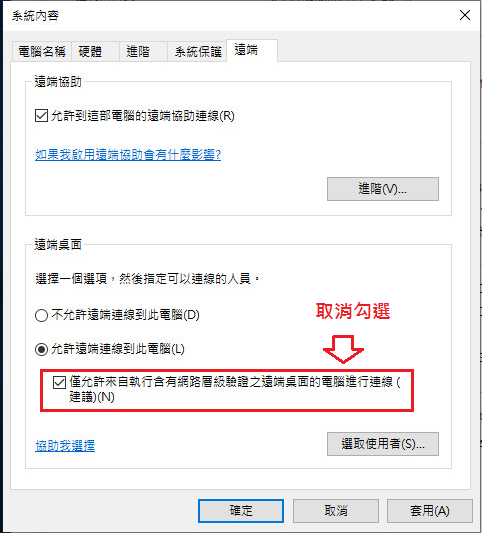Click the 選取使用者(S)... button
Image resolution: width=482 pixels, height=533 pixels.
click(383, 444)
